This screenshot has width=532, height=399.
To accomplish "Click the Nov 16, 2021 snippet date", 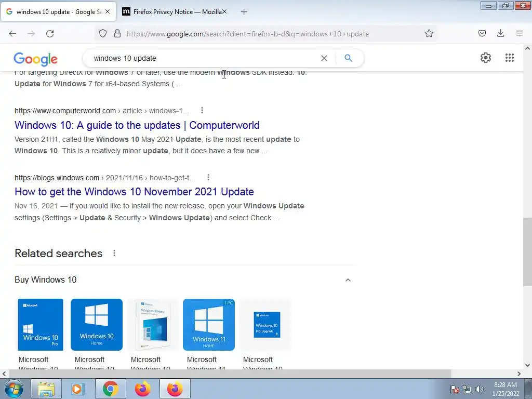I will click(x=36, y=206).
